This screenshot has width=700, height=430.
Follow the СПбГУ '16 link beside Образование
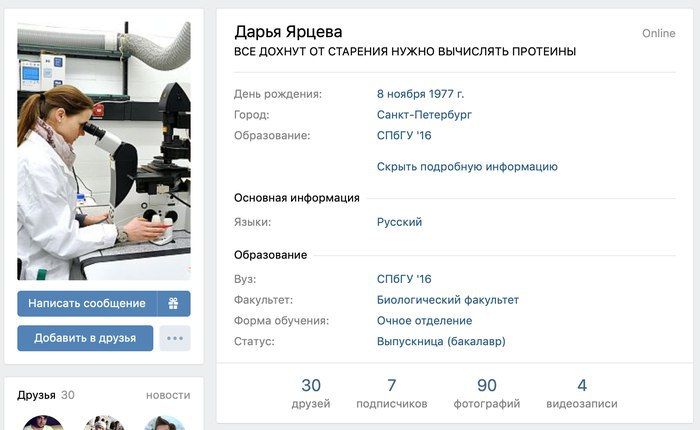(404, 135)
